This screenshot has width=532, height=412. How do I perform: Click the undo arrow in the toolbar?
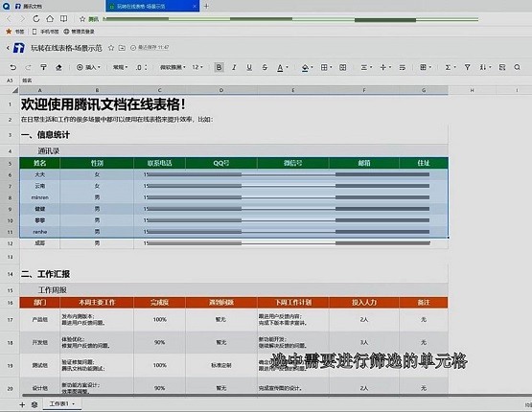pos(12,67)
